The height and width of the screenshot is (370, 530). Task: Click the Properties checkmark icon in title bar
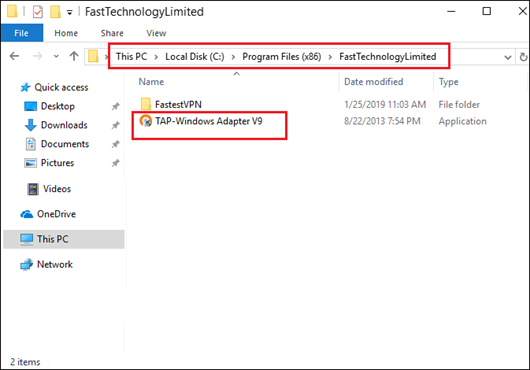[38, 12]
